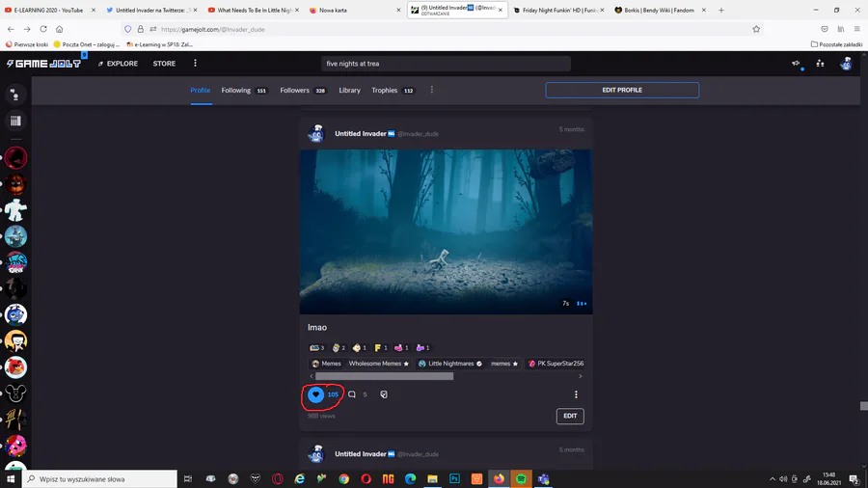Click the Game Jolt logo

pos(43,64)
